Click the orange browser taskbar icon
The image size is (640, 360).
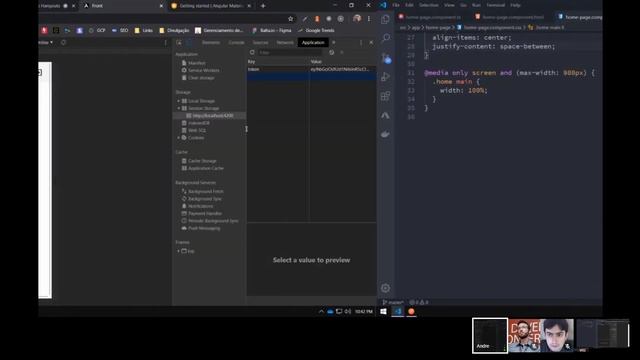click(411, 311)
